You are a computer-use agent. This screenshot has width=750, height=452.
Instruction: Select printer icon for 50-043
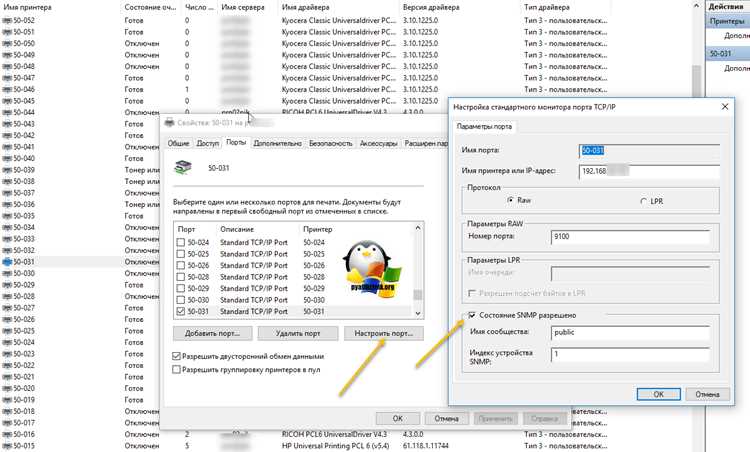[7, 124]
